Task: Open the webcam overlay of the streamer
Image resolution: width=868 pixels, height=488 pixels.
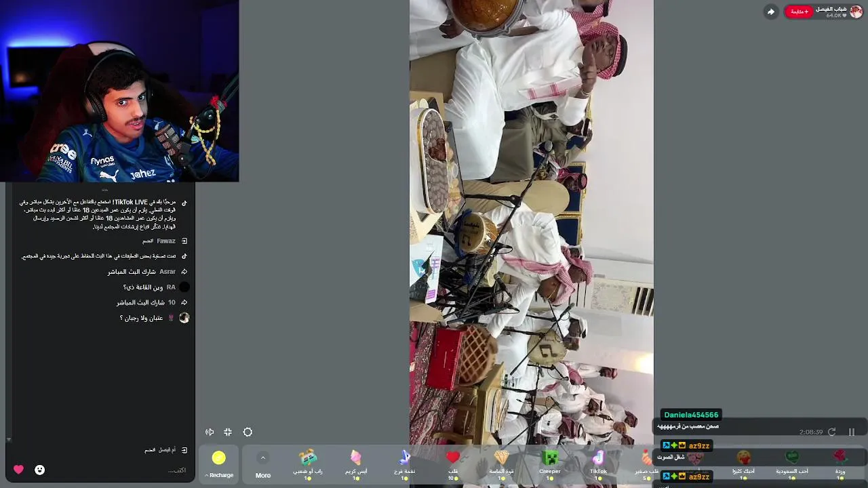Action: coord(119,91)
